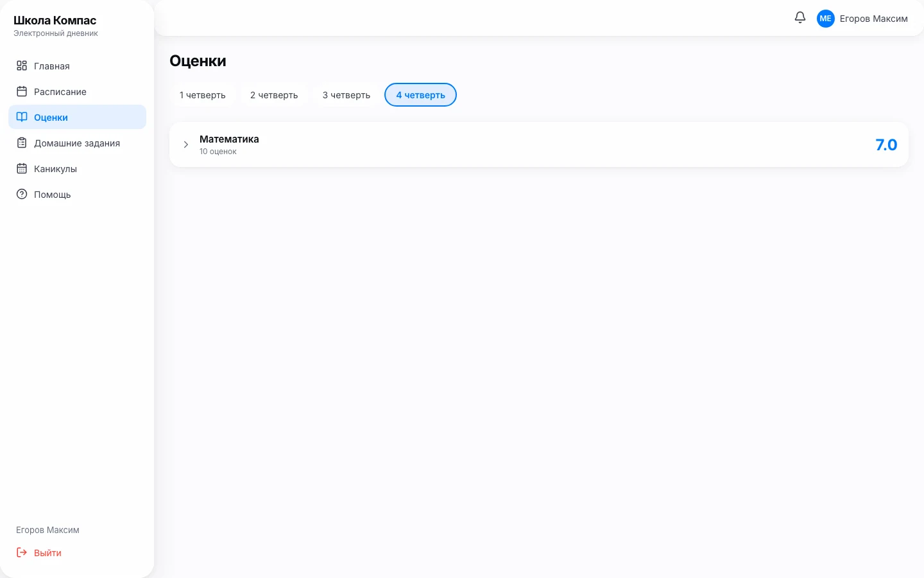Viewport: 924px width, 578px height.
Task: Click Егоров Максим in sidebar footer
Action: tap(47, 530)
